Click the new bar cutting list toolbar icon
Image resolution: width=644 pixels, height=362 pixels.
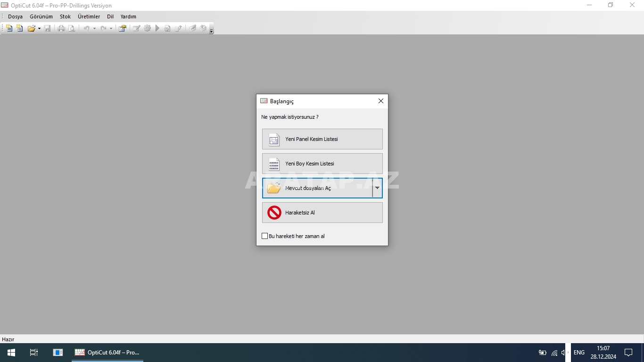pyautogui.click(x=19, y=28)
